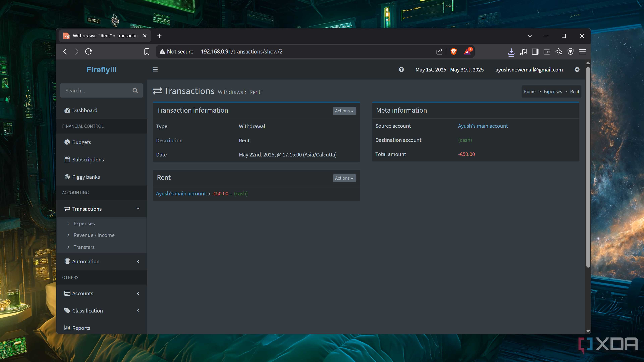Viewport: 644px width, 362px height.
Task: Select Transfers under Transactions
Action: (x=84, y=247)
